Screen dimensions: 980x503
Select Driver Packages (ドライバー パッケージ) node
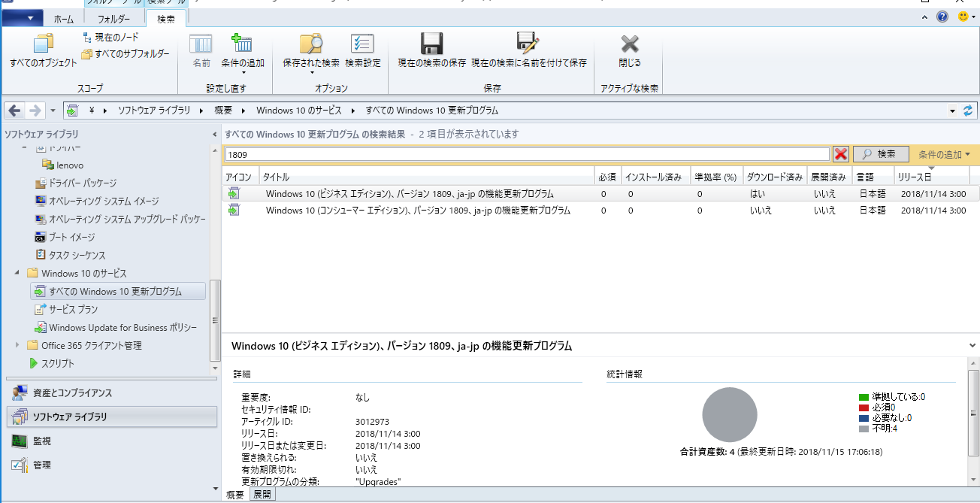tap(76, 183)
